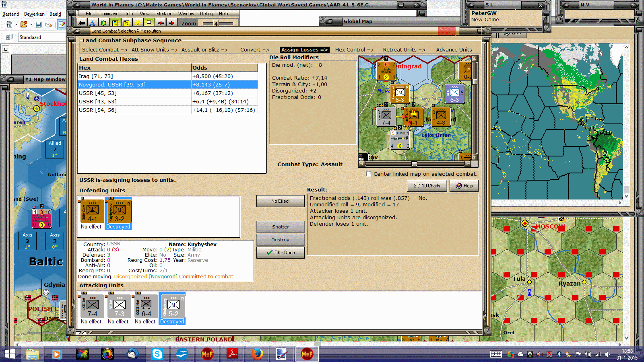Select the XXIII Mot 6-4 attacking unit
This screenshot has height=362, width=644.
[145, 306]
